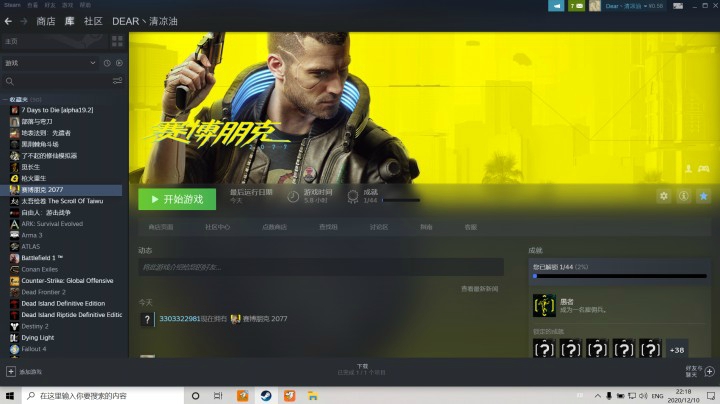Switch to the 库 library tab
Image resolution: width=720 pixels, height=404 pixels.
(x=69, y=21)
